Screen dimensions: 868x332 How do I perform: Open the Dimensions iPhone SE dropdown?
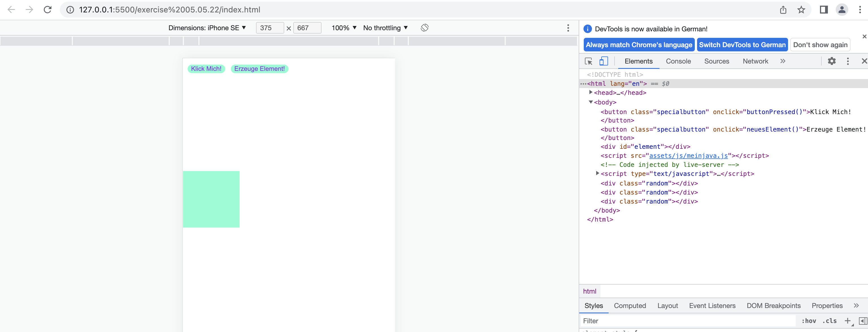click(x=207, y=28)
